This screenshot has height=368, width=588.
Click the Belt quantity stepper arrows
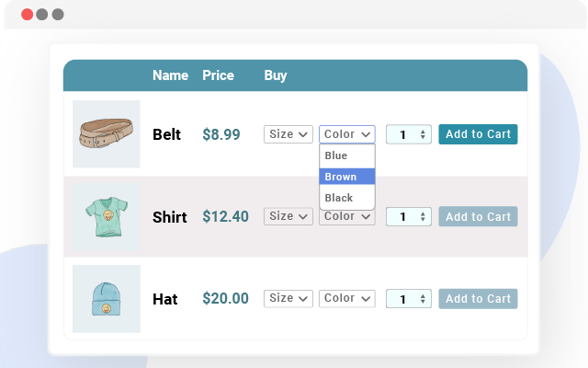[424, 134]
